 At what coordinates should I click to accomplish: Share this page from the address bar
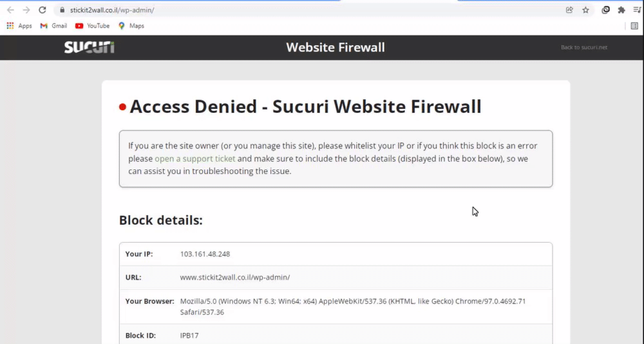click(x=569, y=10)
